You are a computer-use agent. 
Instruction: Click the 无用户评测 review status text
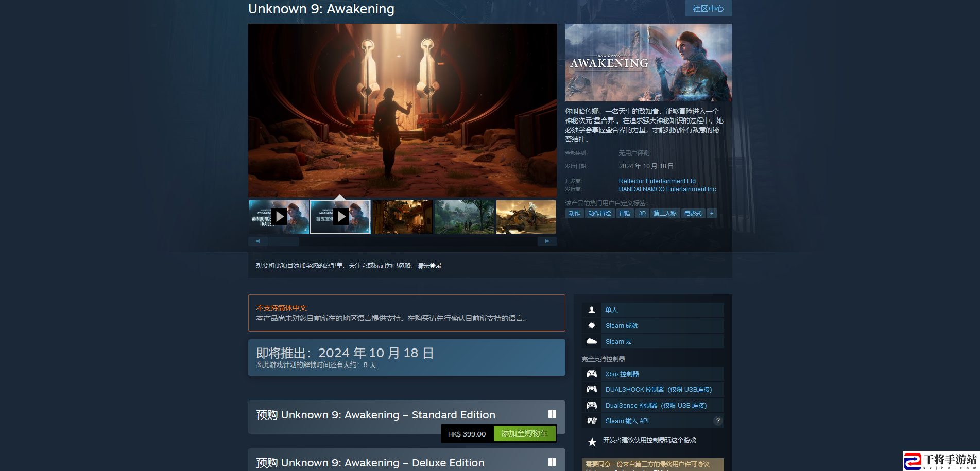pyautogui.click(x=634, y=153)
